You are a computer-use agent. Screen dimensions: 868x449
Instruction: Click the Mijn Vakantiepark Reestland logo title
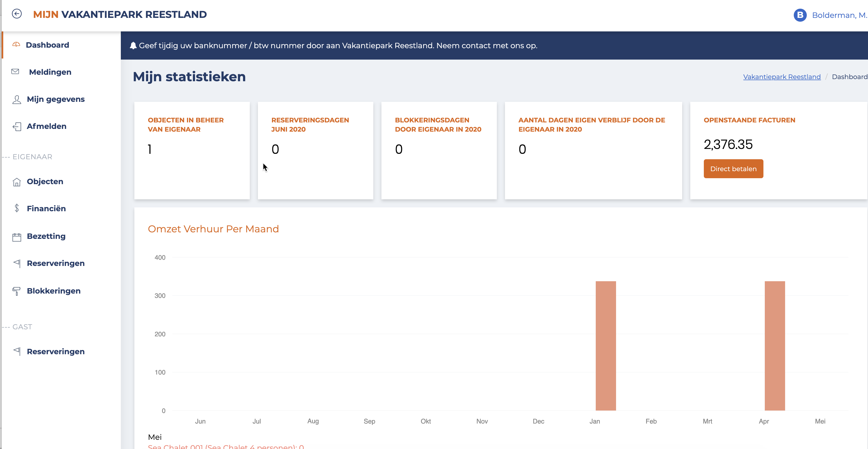(x=120, y=14)
